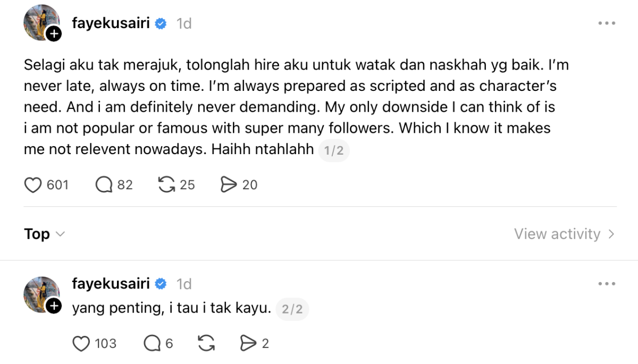
Task: Click fayekusairi username on the second post
Action: [111, 284]
